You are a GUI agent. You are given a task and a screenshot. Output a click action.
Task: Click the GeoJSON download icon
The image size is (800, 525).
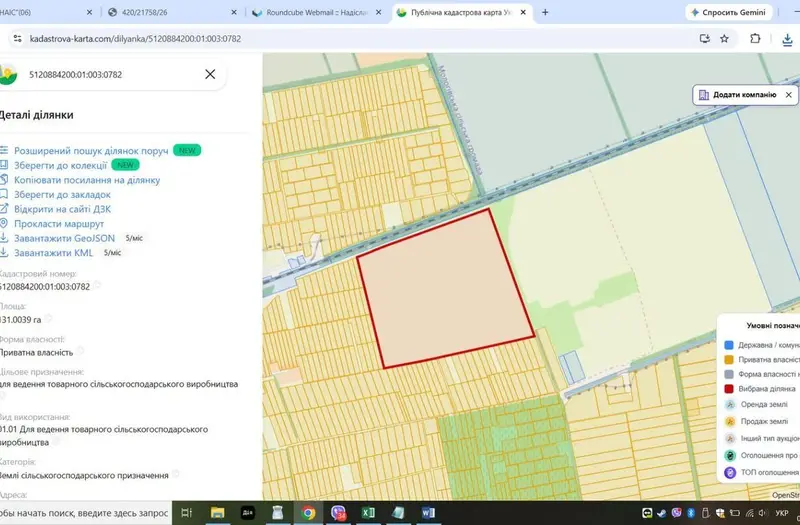tap(4, 238)
